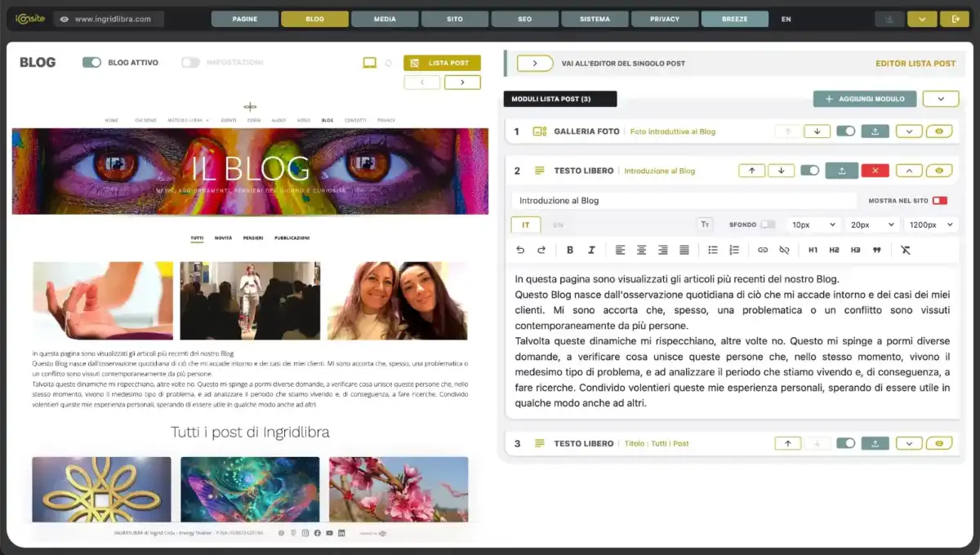Open the text size Tт option
Screen dimensions: 980x555
pos(705,224)
